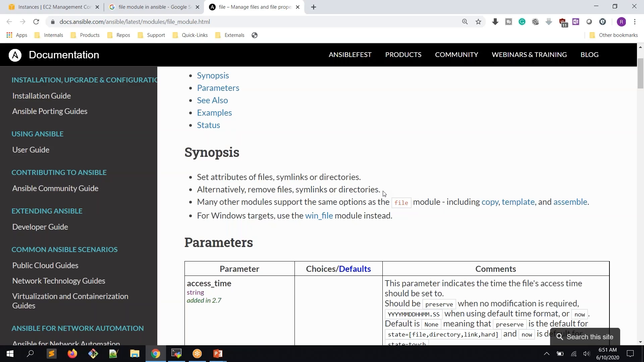Open the volume control in system tray
This screenshot has height=362, width=644.
click(x=586, y=354)
